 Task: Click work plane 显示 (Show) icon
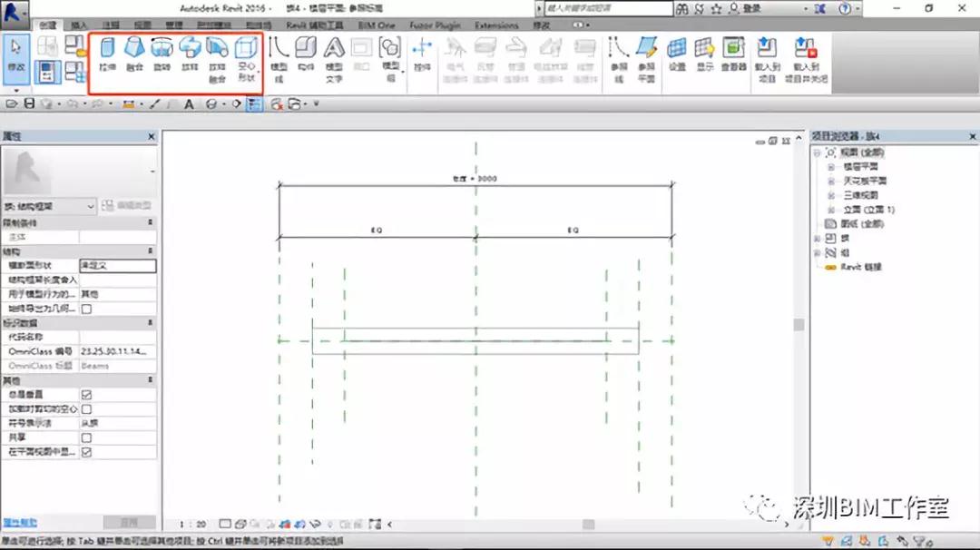click(x=704, y=54)
